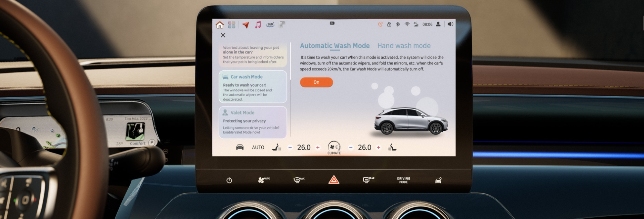Viewport: 644px width, 219px height.
Task: Select the Automatic Wash Mode tab
Action: coord(334,46)
